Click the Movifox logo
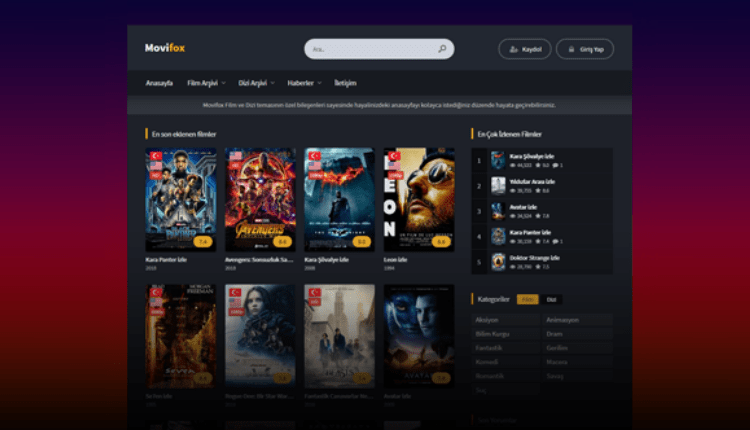The width and height of the screenshot is (750, 430). 165,48
